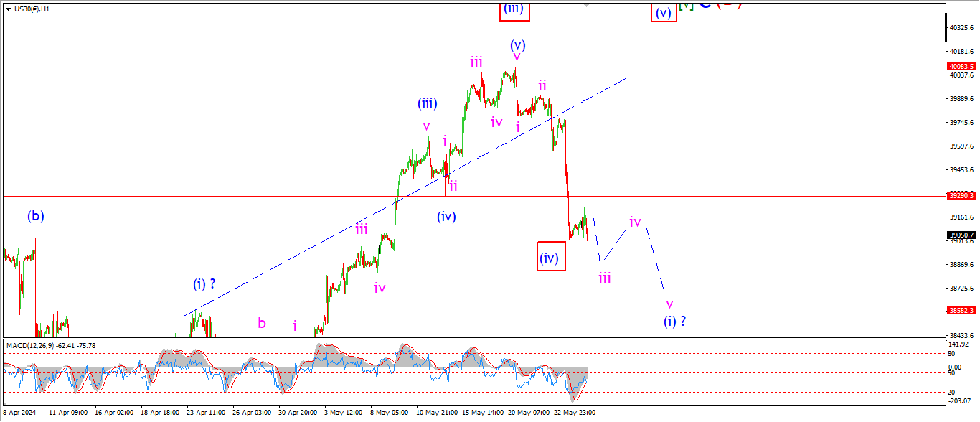Screen dimensions: 980x422
Task: Click the 3 May 12:00 time label
Action: 344,413
